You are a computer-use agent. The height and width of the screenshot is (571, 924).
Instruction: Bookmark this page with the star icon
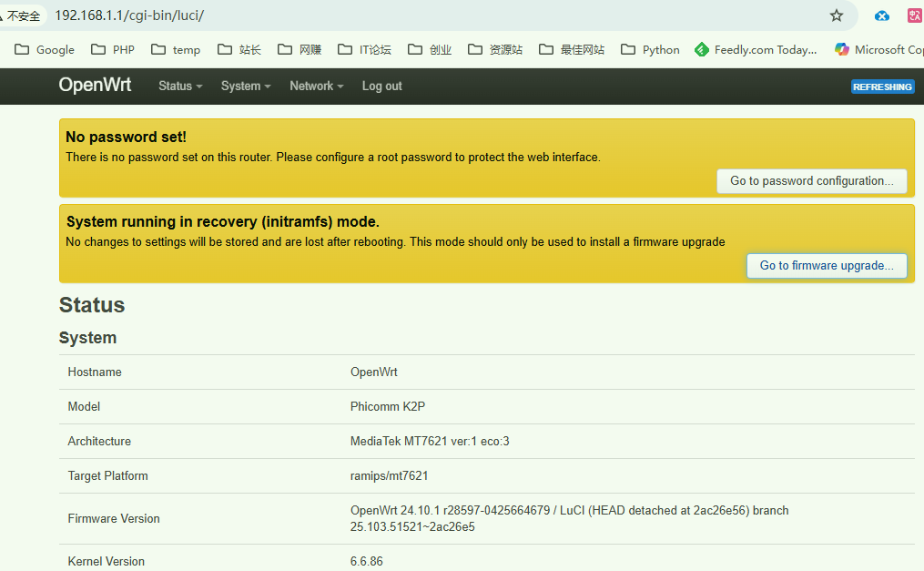(x=836, y=15)
